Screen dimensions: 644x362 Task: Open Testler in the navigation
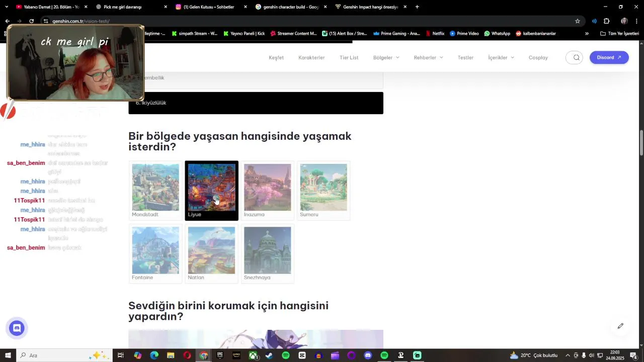pos(465,57)
